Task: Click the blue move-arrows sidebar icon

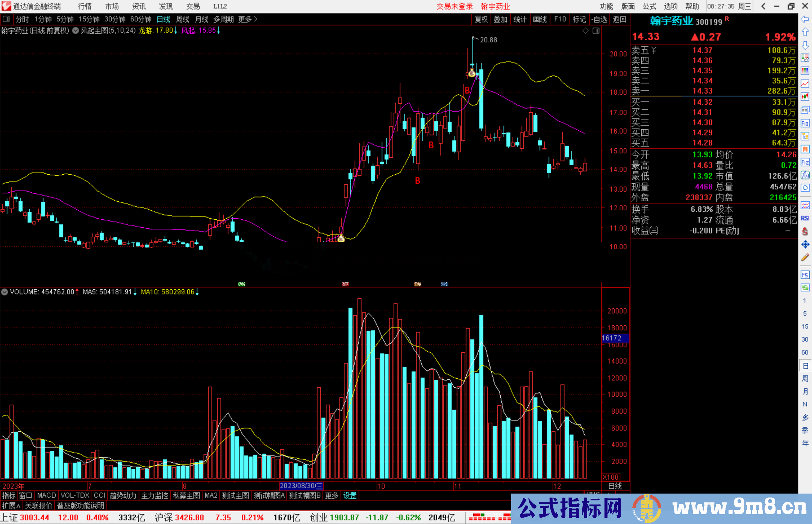Action: (x=805, y=245)
